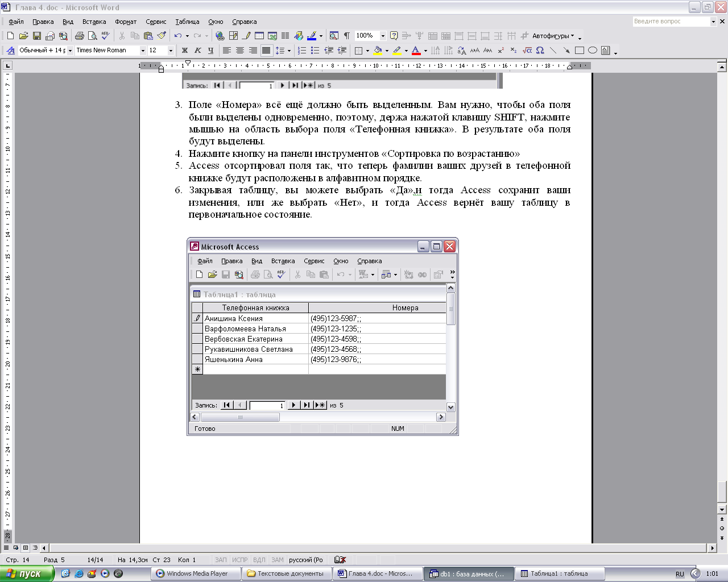The width and height of the screenshot is (728, 582).
Task: Align text left
Action: coord(226,51)
